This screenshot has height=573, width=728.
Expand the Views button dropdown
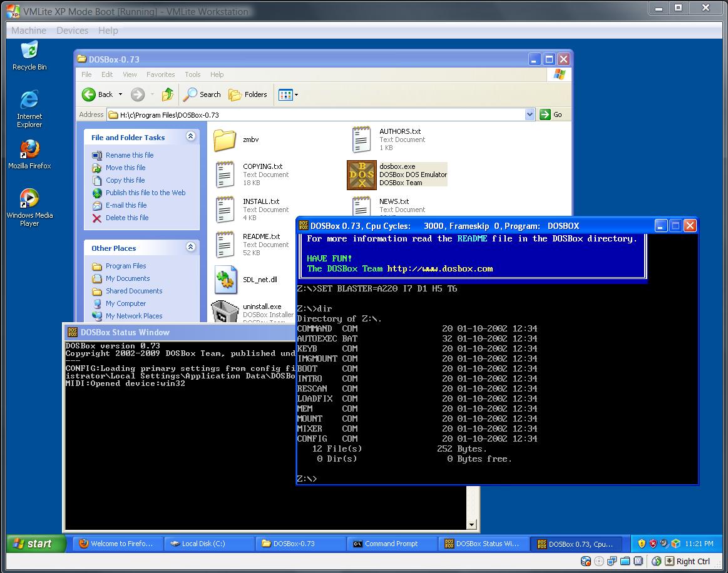(x=296, y=95)
